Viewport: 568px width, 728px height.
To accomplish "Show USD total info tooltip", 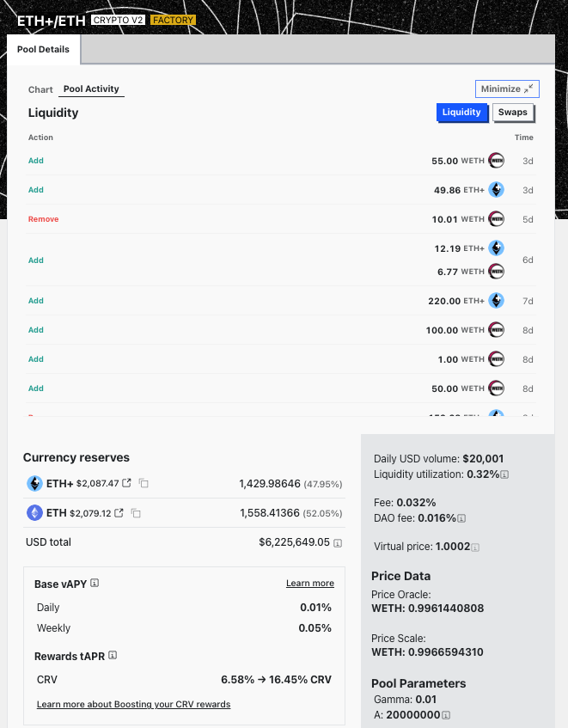I will pyautogui.click(x=338, y=543).
